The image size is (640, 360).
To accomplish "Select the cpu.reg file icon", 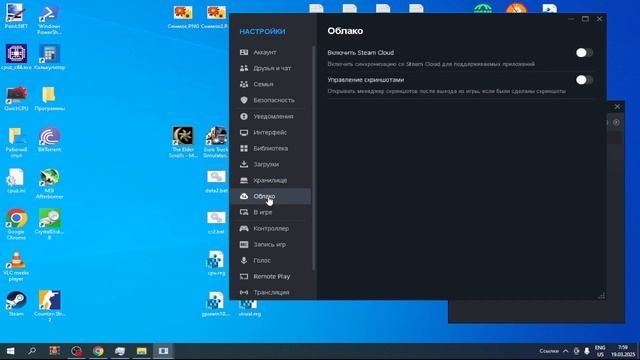I will (x=216, y=263).
